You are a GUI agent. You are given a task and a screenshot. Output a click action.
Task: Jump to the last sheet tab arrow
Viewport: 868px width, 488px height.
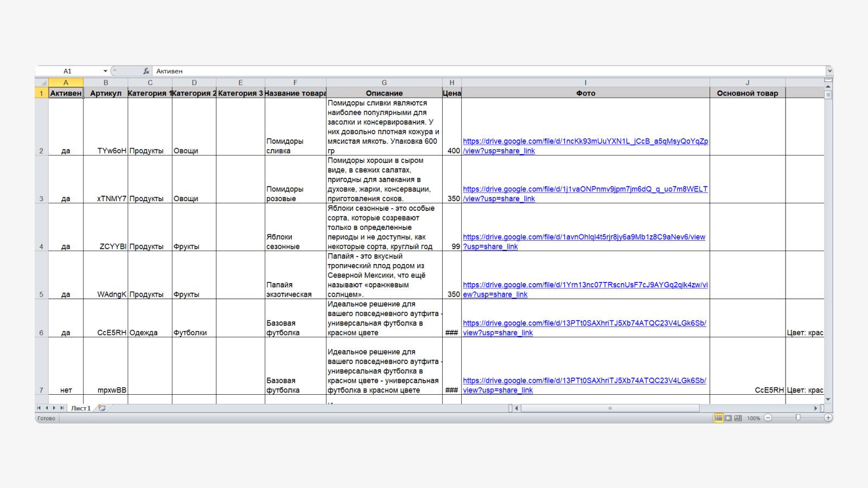point(62,408)
